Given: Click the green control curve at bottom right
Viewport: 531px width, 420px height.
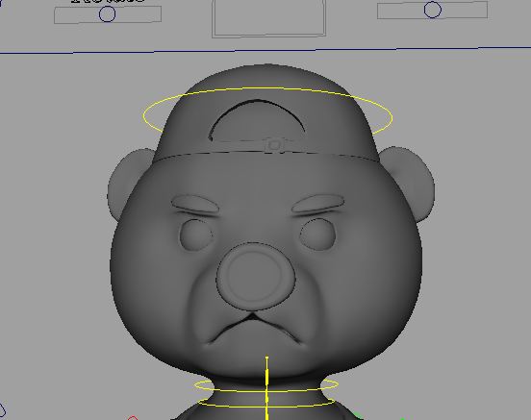Looking at the screenshot, I should [x=357, y=416].
